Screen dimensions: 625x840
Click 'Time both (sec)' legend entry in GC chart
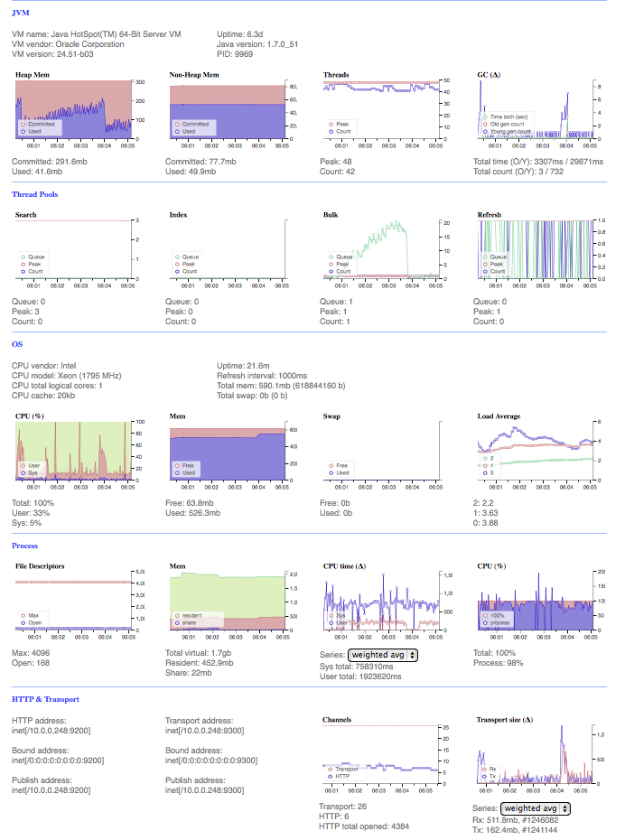coord(506,117)
